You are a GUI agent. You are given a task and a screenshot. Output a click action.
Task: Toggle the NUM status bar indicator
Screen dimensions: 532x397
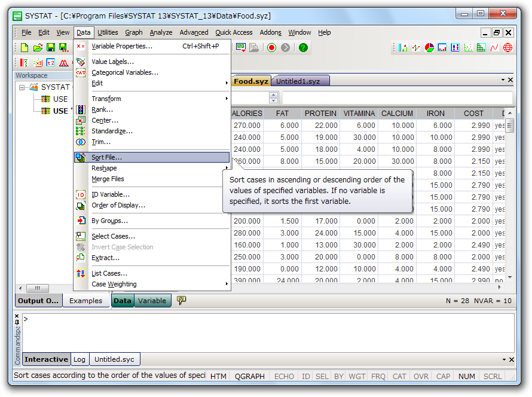pos(466,376)
